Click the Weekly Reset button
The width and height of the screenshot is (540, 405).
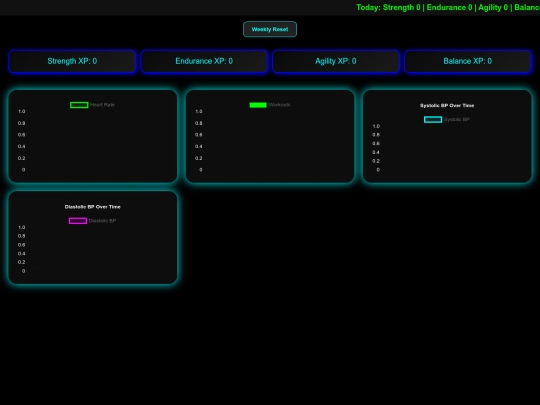click(270, 29)
